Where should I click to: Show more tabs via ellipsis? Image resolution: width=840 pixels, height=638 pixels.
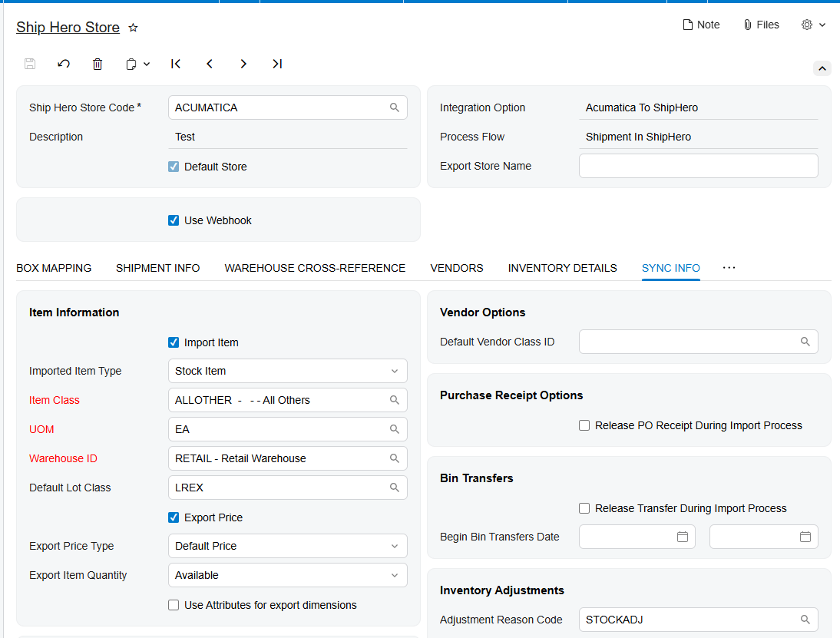729,268
